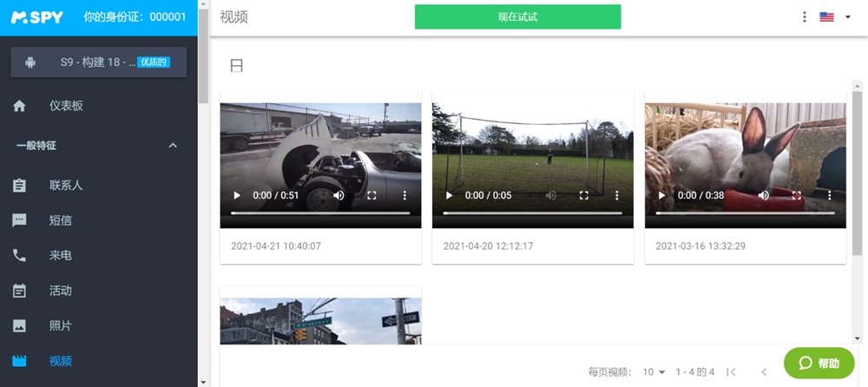Select 视频 in the sidebar
Screen dimensions: 868x387
tap(61, 361)
